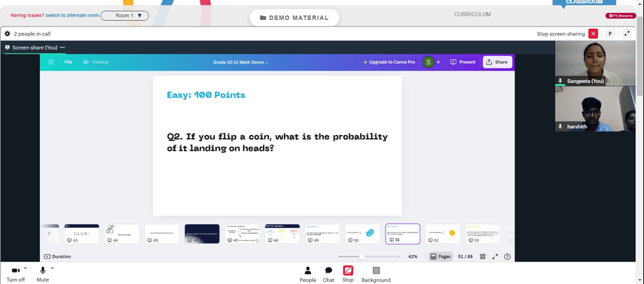This screenshot has height=284, width=644.
Task: Click the green S profile avatar
Action: pos(428,62)
